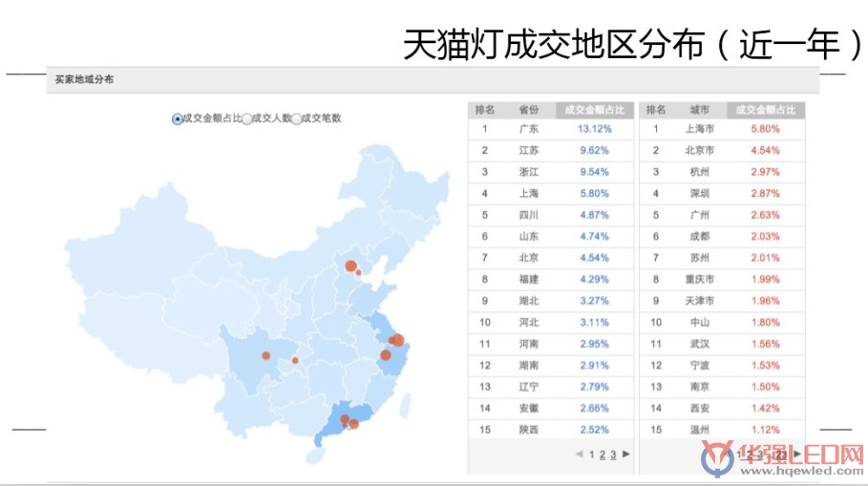
Task: Click province table 成交金额占比 header
Action: (595, 110)
